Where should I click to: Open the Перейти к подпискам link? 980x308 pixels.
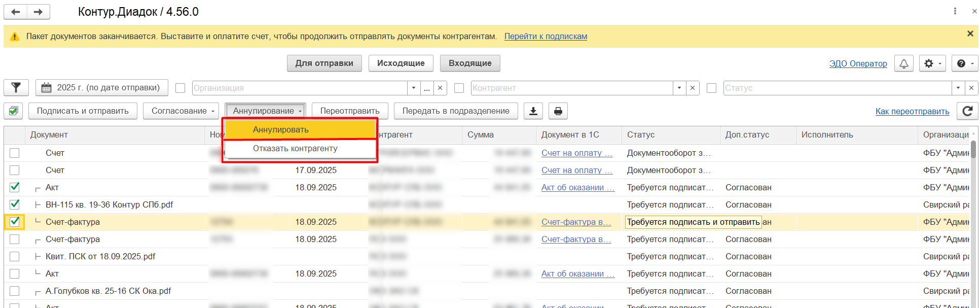click(546, 37)
